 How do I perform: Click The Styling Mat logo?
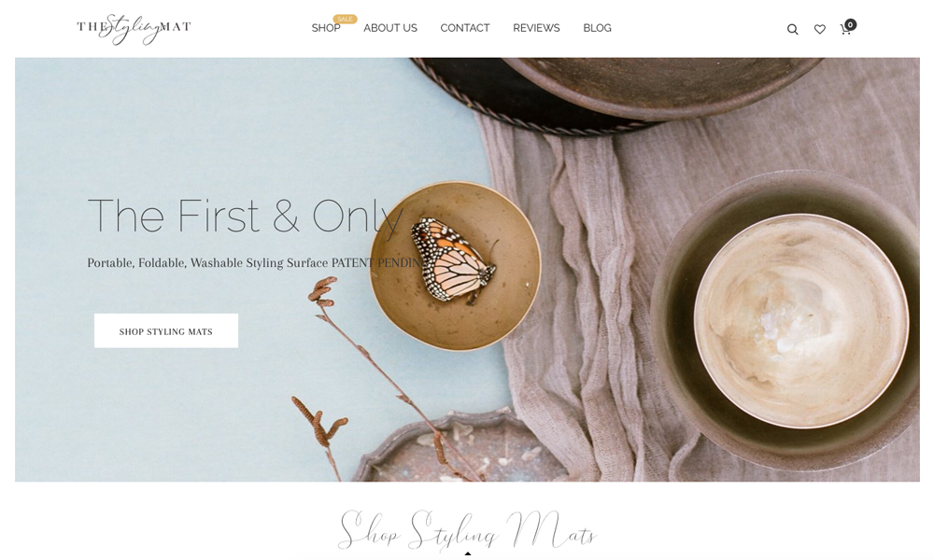point(134,28)
